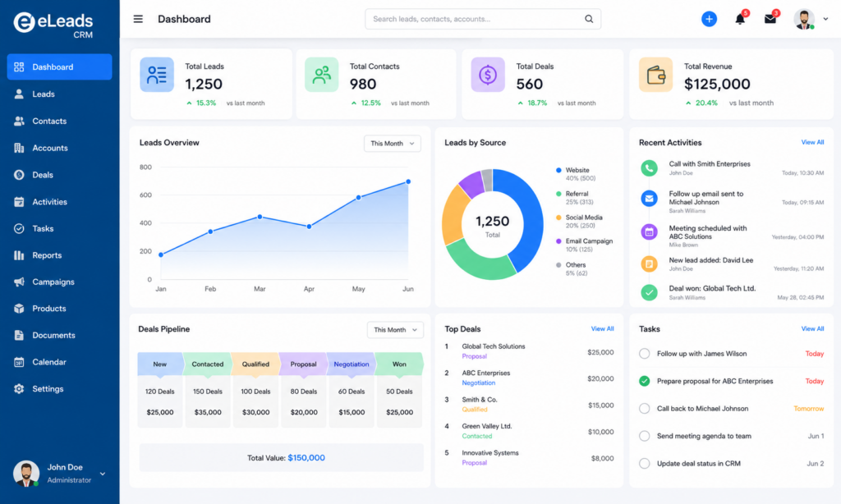This screenshot has width=841, height=504.
Task: Select the Proposal pipeline stage
Action: tap(304, 364)
